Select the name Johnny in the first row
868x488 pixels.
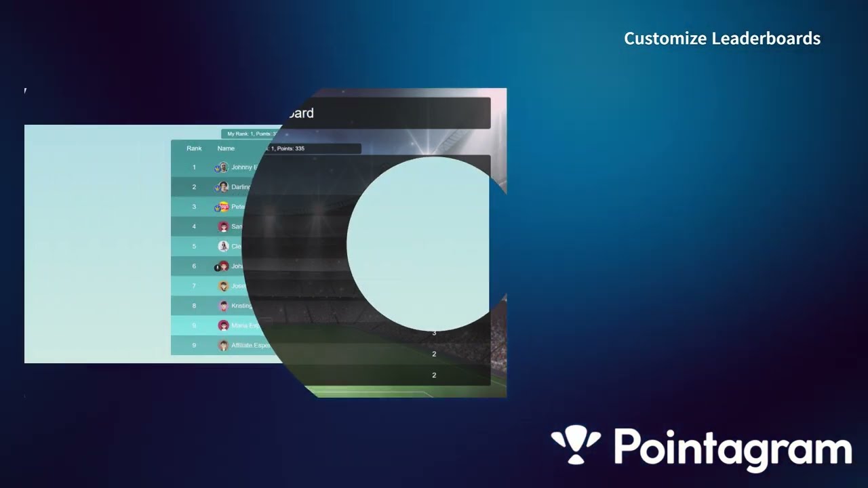[x=241, y=167]
